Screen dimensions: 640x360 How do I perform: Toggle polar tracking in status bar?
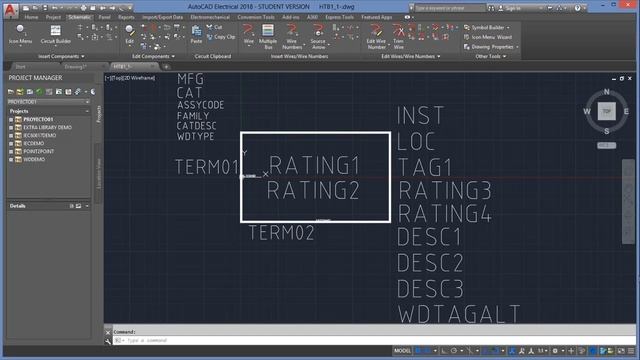pos(454,351)
